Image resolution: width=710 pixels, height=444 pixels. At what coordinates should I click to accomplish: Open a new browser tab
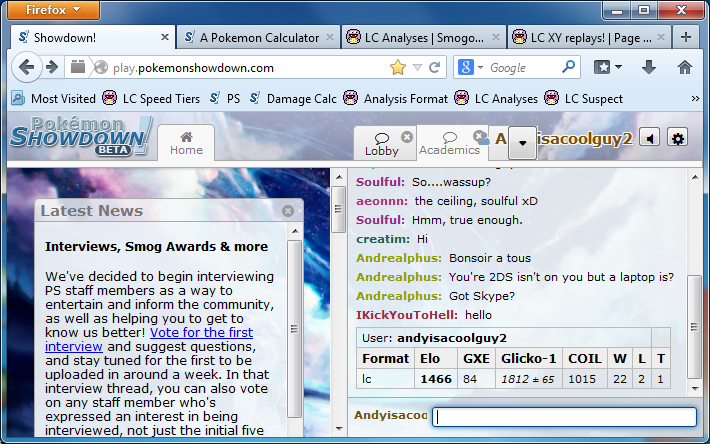(686, 37)
